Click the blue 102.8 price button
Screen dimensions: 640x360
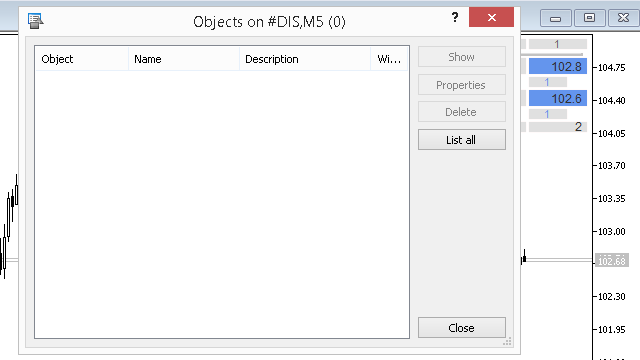[x=558, y=67]
